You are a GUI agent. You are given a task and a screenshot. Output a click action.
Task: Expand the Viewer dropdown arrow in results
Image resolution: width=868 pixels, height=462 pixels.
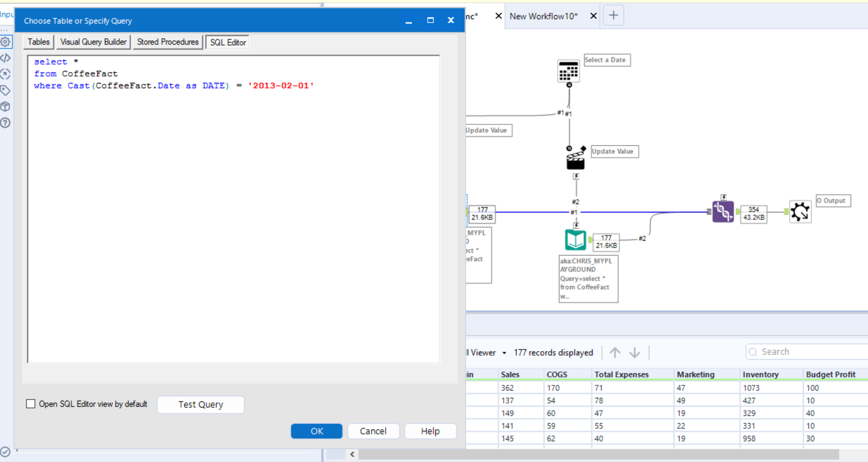504,353
